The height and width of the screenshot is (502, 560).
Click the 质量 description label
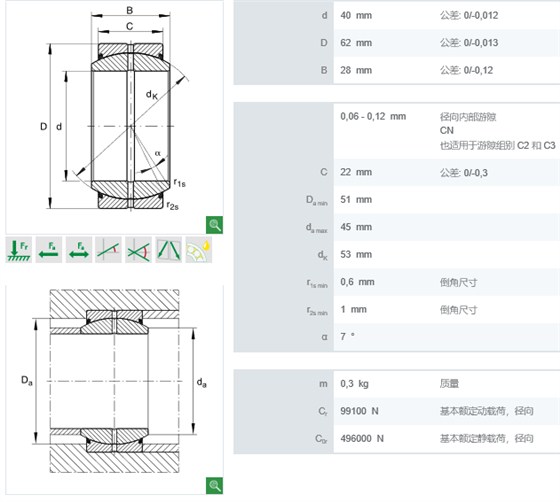click(x=449, y=384)
